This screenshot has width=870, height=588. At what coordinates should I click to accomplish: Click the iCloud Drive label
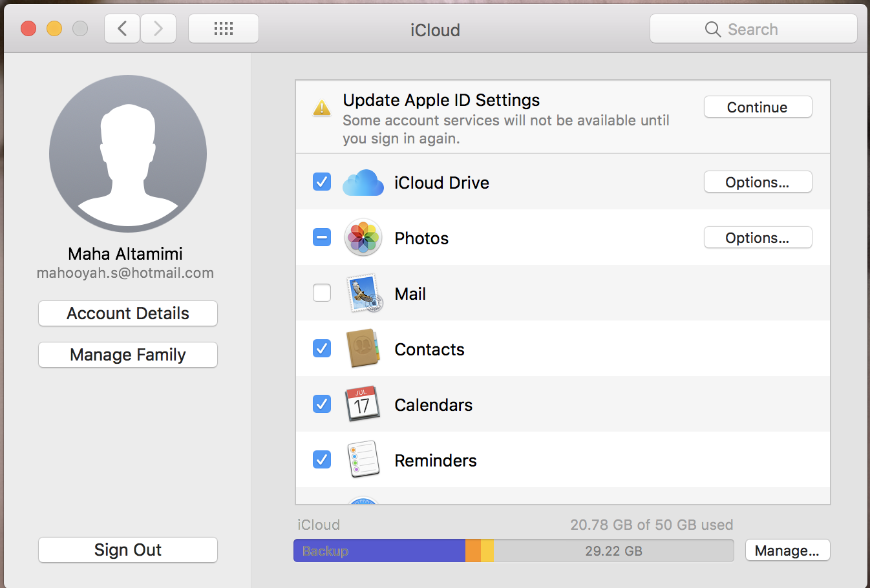pos(441,183)
